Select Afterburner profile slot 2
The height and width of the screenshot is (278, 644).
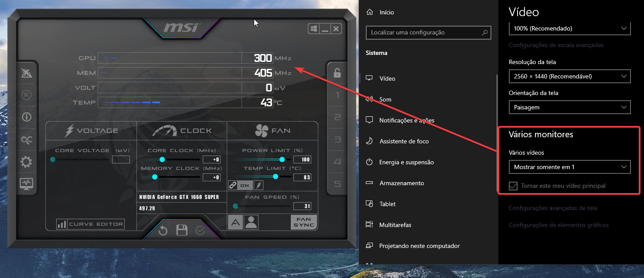337,117
